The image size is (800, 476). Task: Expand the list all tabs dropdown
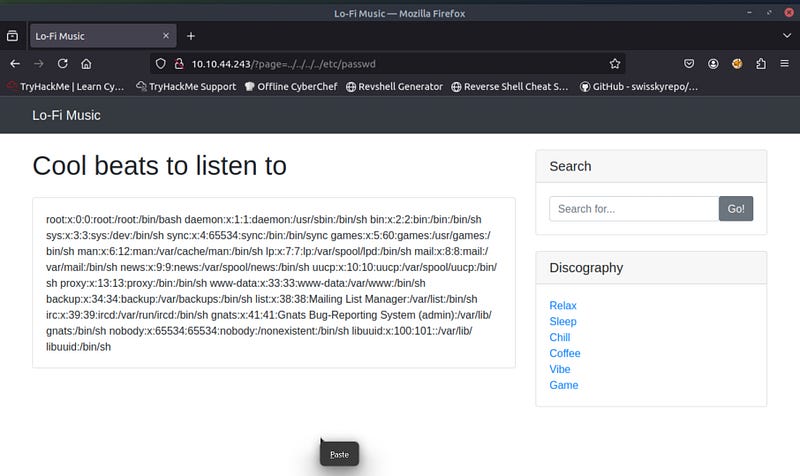coord(786,36)
